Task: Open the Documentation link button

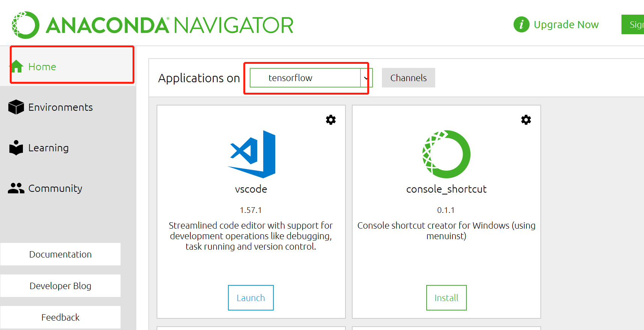Action: 60,254
